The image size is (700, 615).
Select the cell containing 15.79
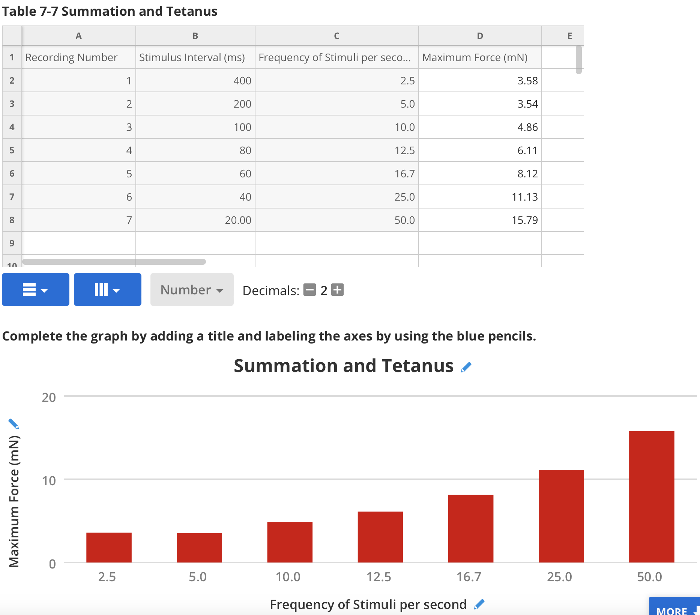(480, 220)
